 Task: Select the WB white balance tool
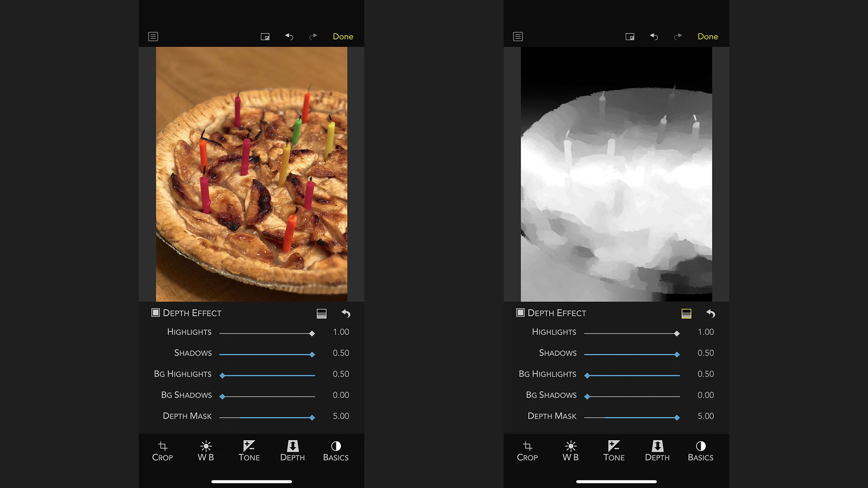[x=206, y=450]
